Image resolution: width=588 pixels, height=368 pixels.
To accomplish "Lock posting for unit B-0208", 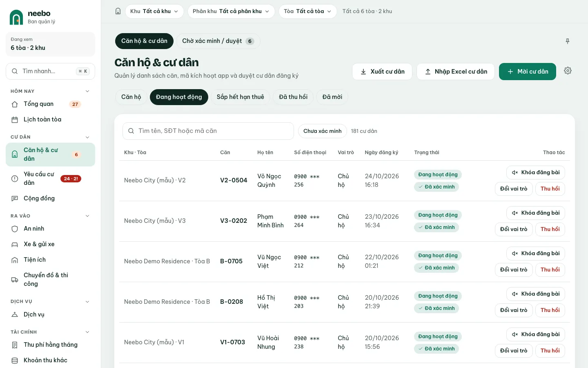I will 536,294.
